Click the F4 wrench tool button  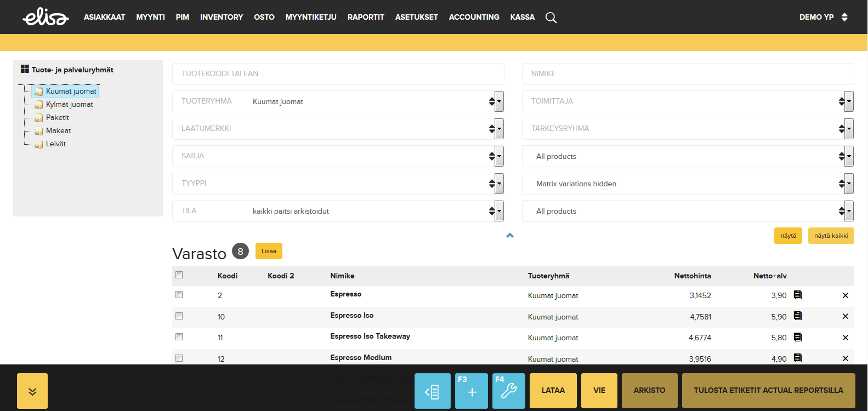click(x=509, y=391)
